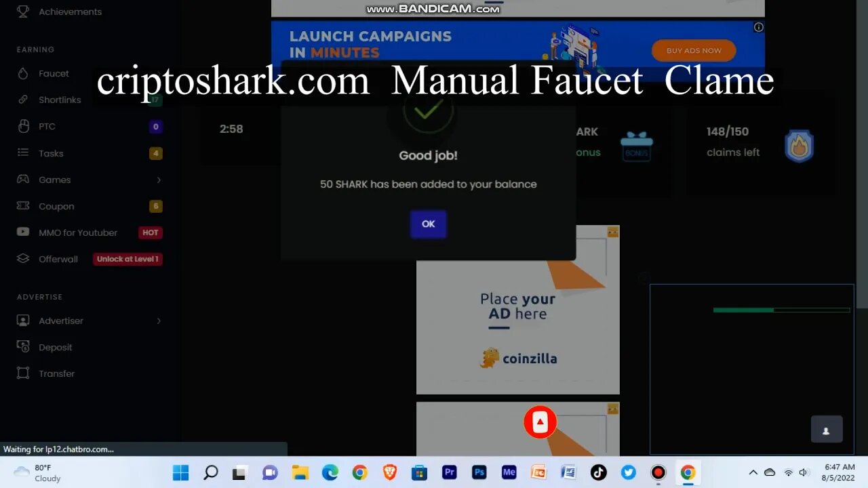Image resolution: width=868 pixels, height=488 pixels.
Task: Open the weather widget 80°F Cloudy
Action: 38,472
